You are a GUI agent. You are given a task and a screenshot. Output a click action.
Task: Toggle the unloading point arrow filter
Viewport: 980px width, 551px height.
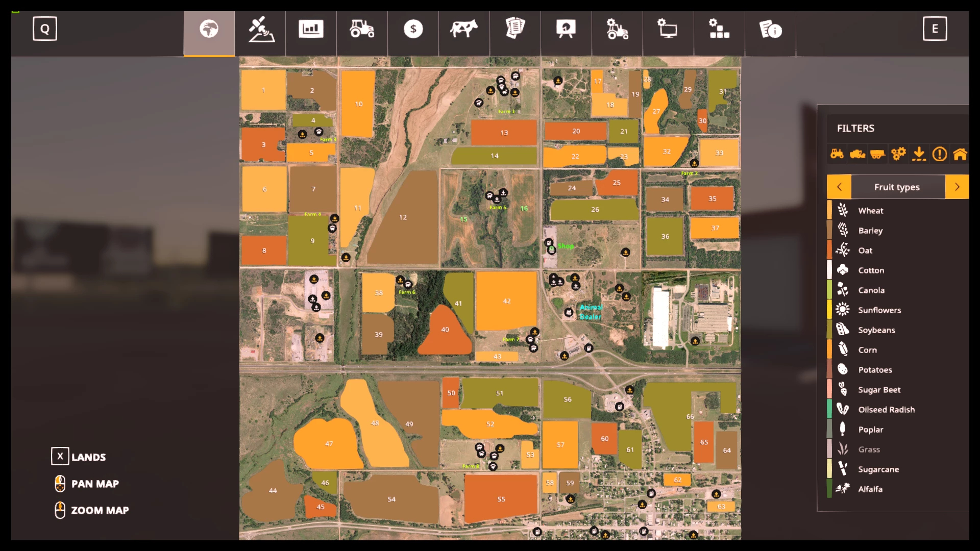click(x=919, y=154)
